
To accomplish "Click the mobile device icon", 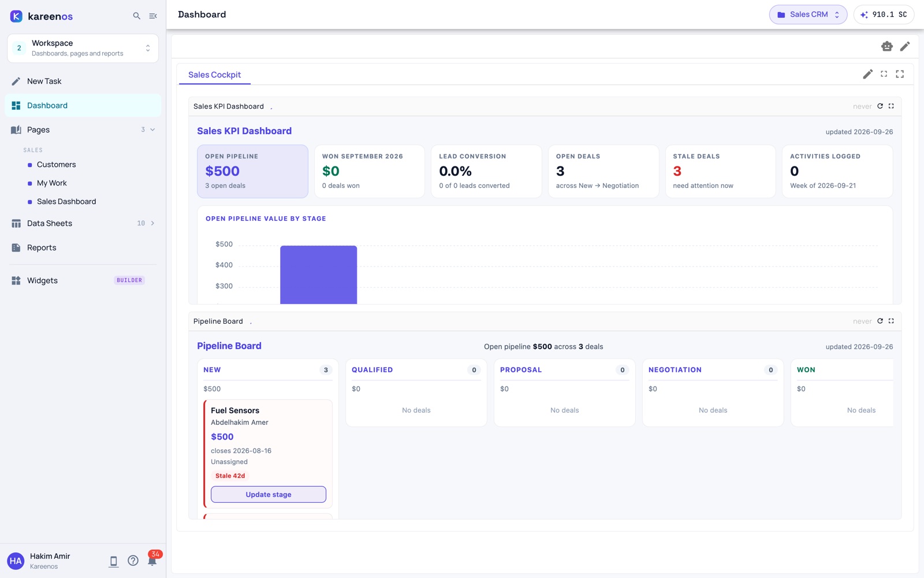I will coord(114,561).
